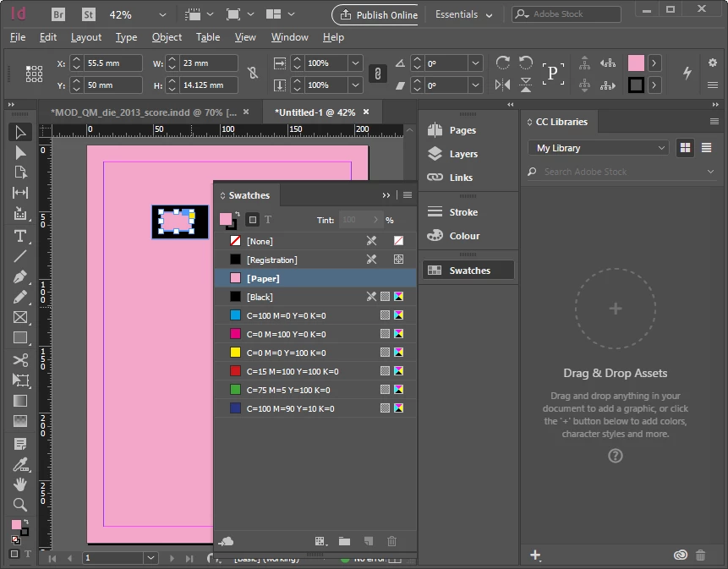This screenshot has height=569, width=728.
Task: Expand the Essentials workspace switcher
Action: [x=463, y=14]
